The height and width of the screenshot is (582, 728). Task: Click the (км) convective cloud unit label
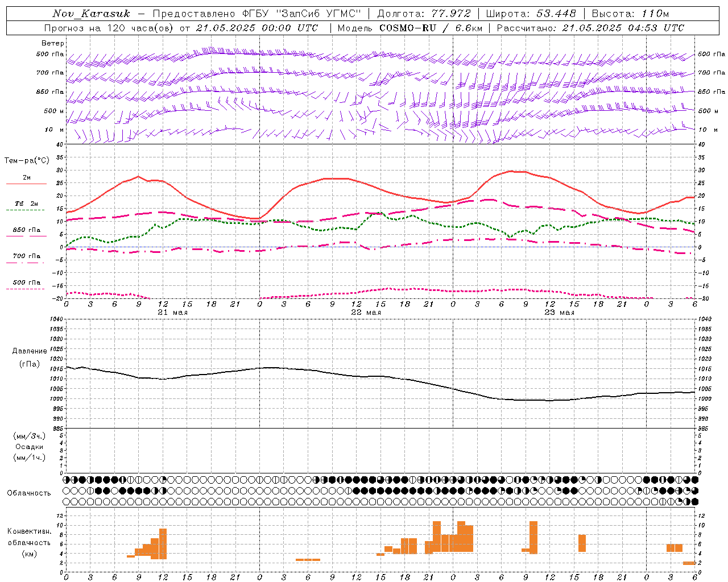pyautogui.click(x=30, y=554)
